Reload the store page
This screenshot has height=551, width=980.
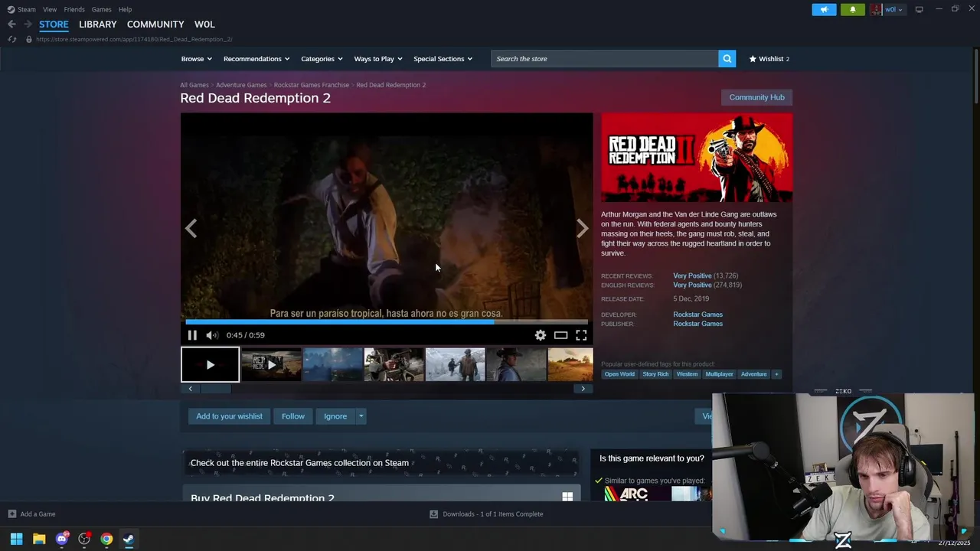(x=11, y=39)
